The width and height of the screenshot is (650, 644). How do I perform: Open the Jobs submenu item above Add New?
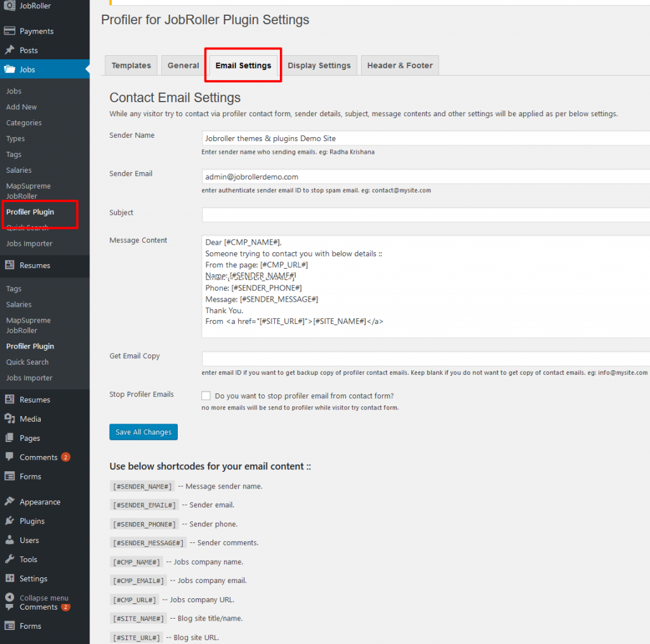[x=14, y=91]
